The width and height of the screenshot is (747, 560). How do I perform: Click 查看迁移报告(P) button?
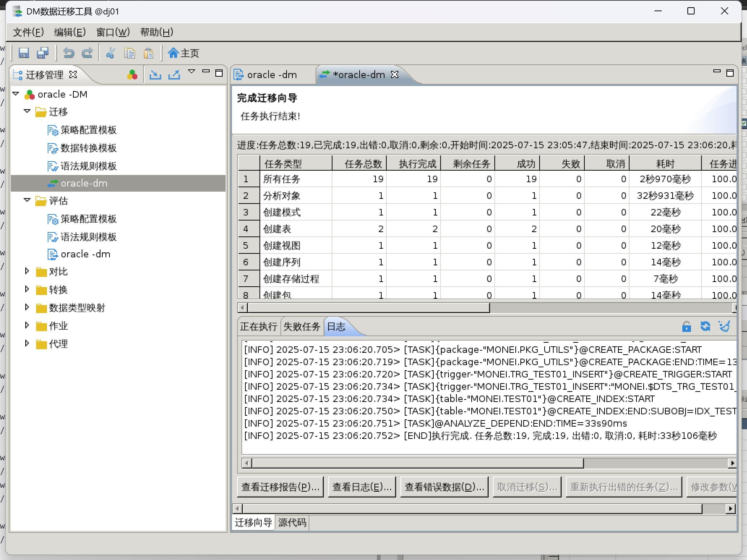(x=280, y=487)
